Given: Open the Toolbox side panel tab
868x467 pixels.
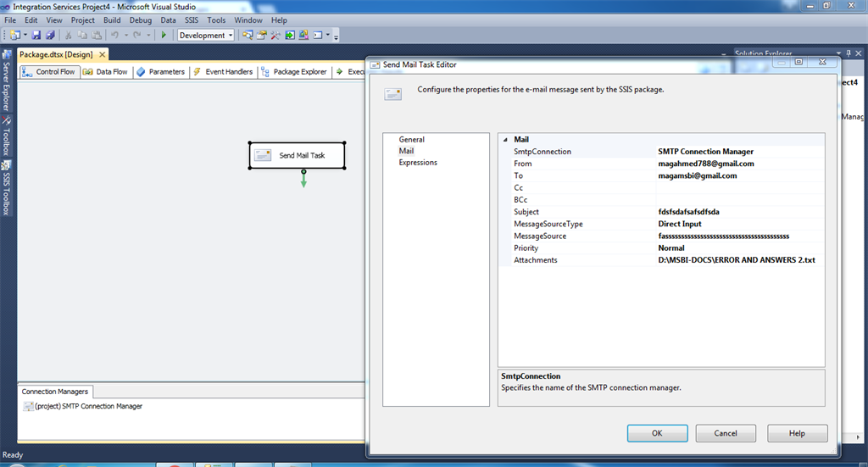Looking at the screenshot, I should (x=6, y=136).
